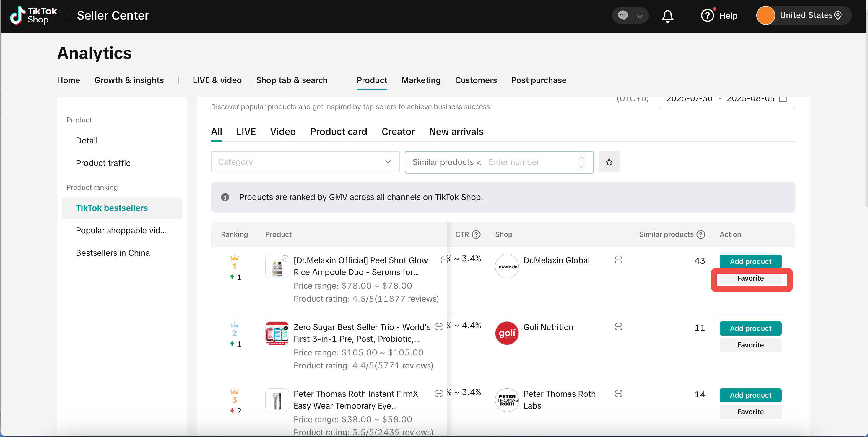The width and height of the screenshot is (868, 437).
Task: Open the date range calendar icon
Action: [783, 99]
